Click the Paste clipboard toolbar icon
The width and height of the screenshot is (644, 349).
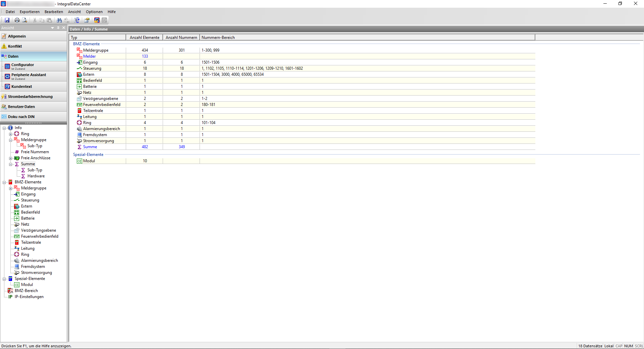pos(49,20)
